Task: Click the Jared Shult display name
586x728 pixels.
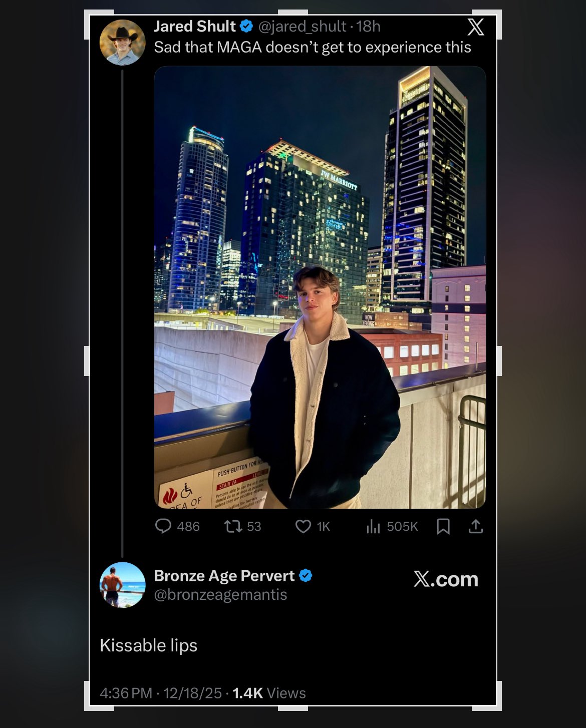Action: pyautogui.click(x=195, y=26)
